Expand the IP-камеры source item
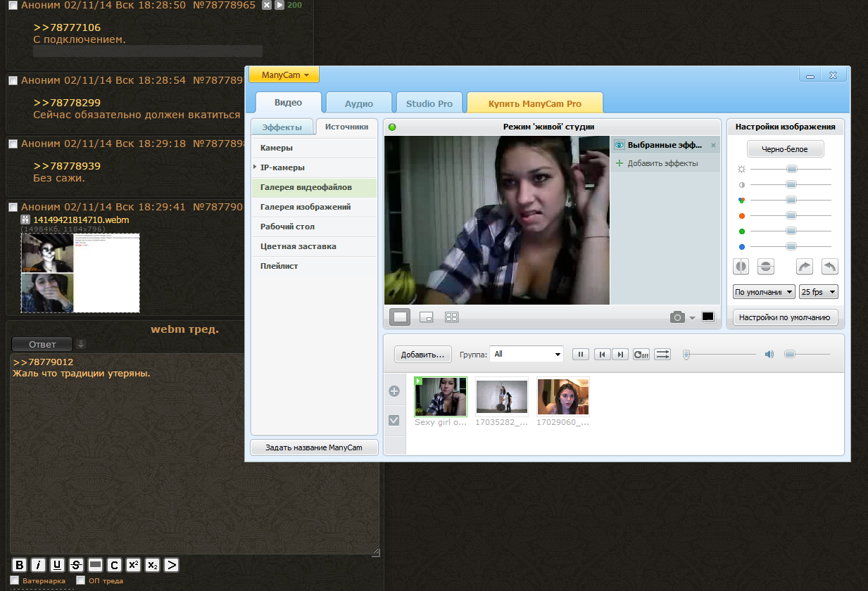Image resolution: width=868 pixels, height=591 pixels. pos(254,167)
